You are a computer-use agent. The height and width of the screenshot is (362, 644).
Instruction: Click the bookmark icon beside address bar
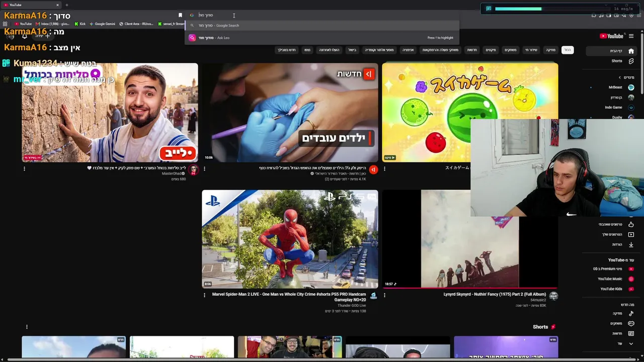(x=180, y=15)
